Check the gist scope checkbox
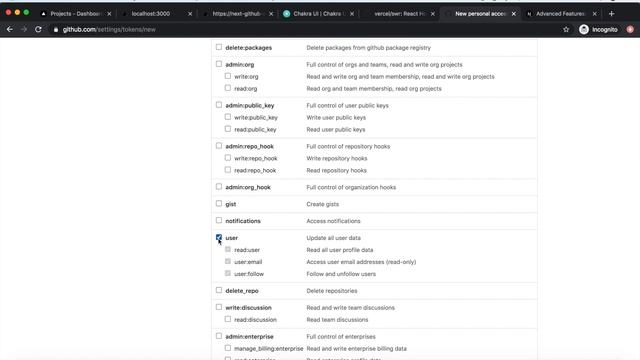The height and width of the screenshot is (360, 640). (x=219, y=203)
